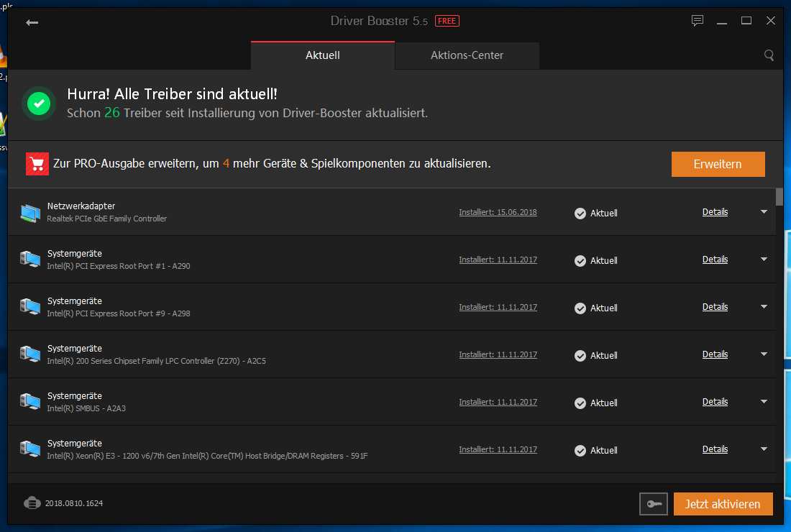Click the Aktuell check icon for Root Port #1

(x=580, y=261)
